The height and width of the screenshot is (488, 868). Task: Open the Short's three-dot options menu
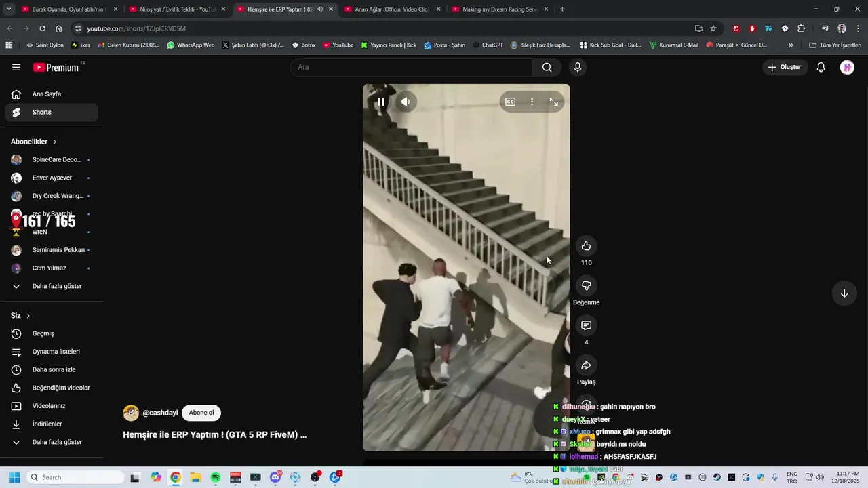pyautogui.click(x=532, y=102)
